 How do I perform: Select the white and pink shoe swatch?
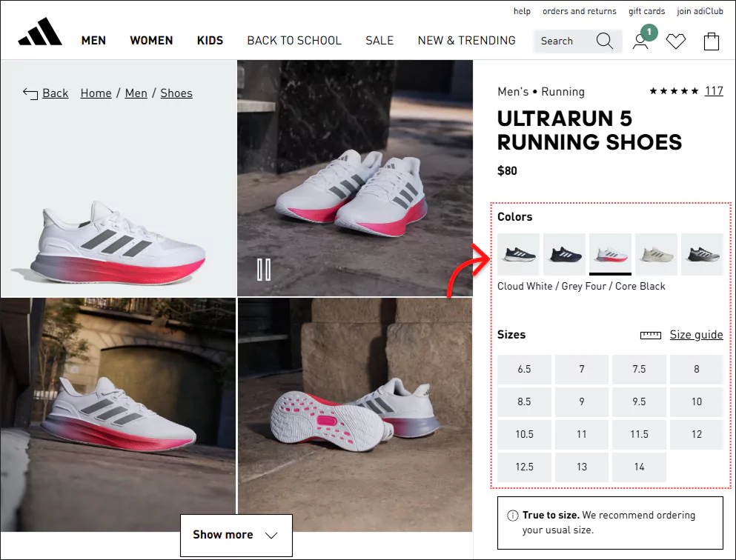point(610,254)
